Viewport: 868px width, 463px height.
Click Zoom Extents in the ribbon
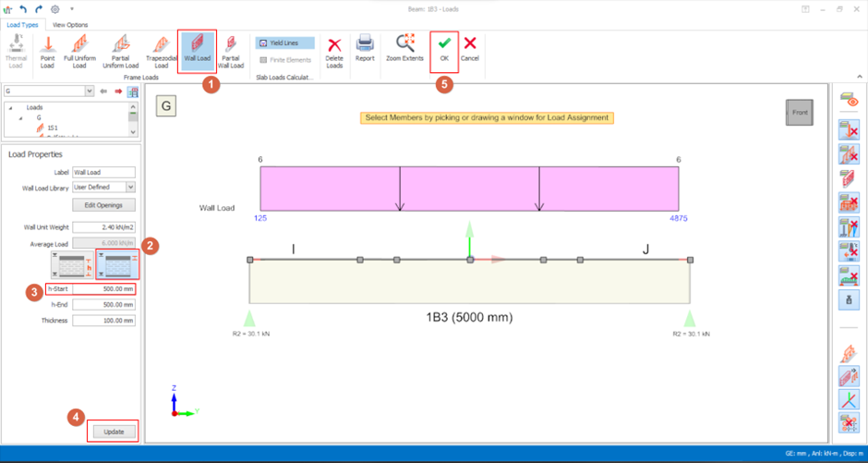click(405, 49)
